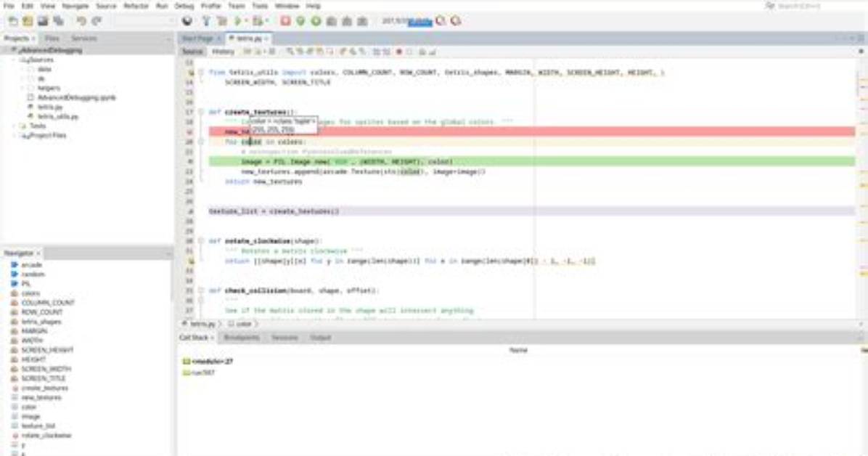Viewport: 868px width, 456px height.
Task: Switch to the Breakpoints tab
Action: point(242,338)
